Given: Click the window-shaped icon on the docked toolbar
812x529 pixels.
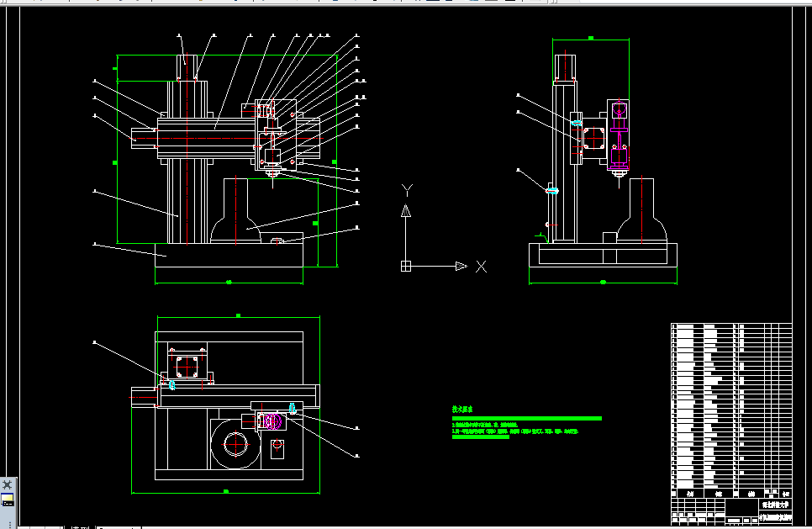Looking at the screenshot, I should pos(8,500).
